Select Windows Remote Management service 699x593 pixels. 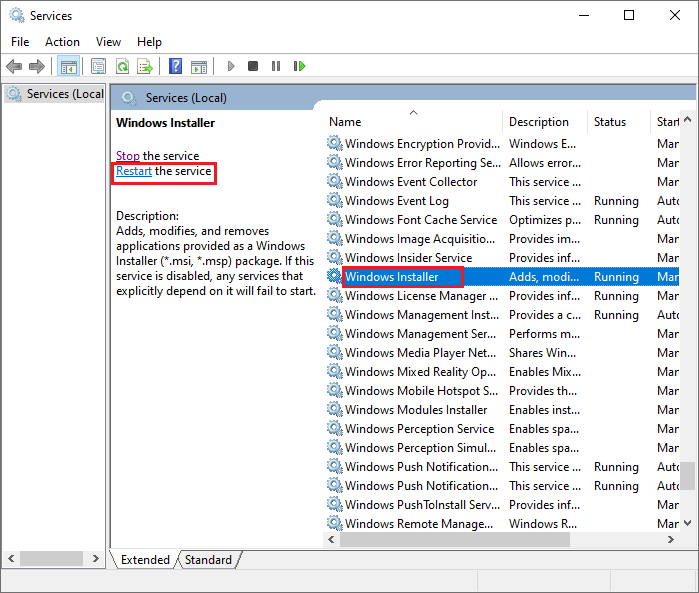click(502, 523)
